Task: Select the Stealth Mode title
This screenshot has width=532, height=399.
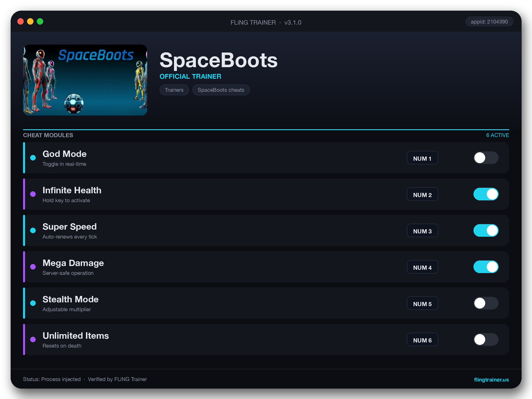Action: [70, 299]
